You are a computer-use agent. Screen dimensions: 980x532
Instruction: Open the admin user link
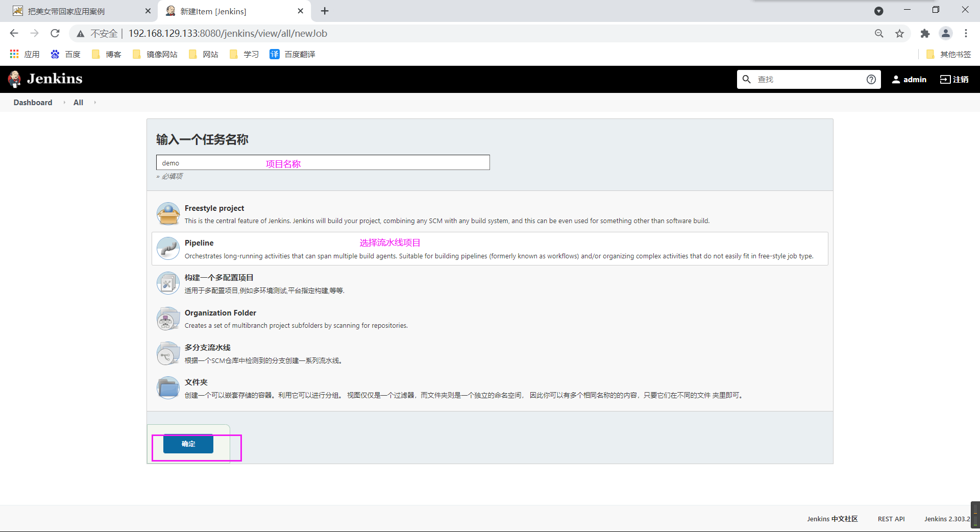[x=909, y=79]
